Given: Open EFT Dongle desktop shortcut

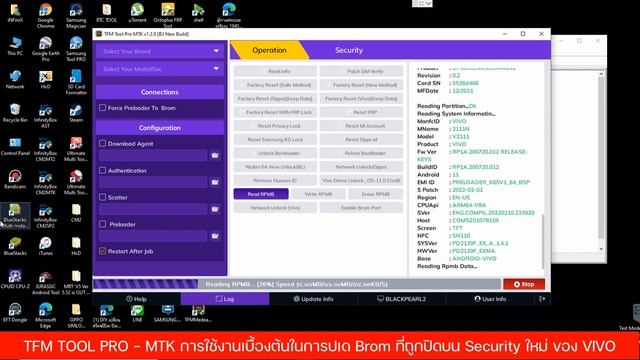Looking at the screenshot, I should click(x=15, y=313).
